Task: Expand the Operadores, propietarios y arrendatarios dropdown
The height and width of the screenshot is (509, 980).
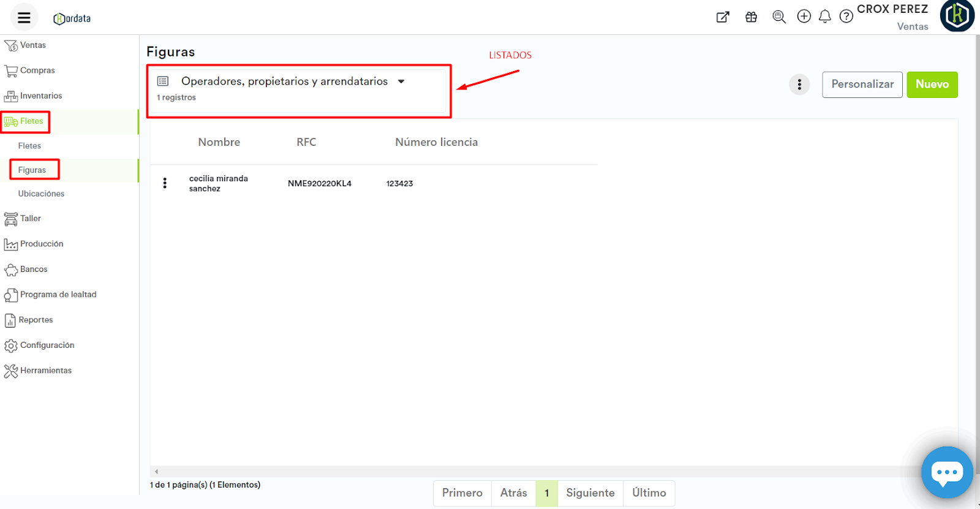Action: click(401, 81)
